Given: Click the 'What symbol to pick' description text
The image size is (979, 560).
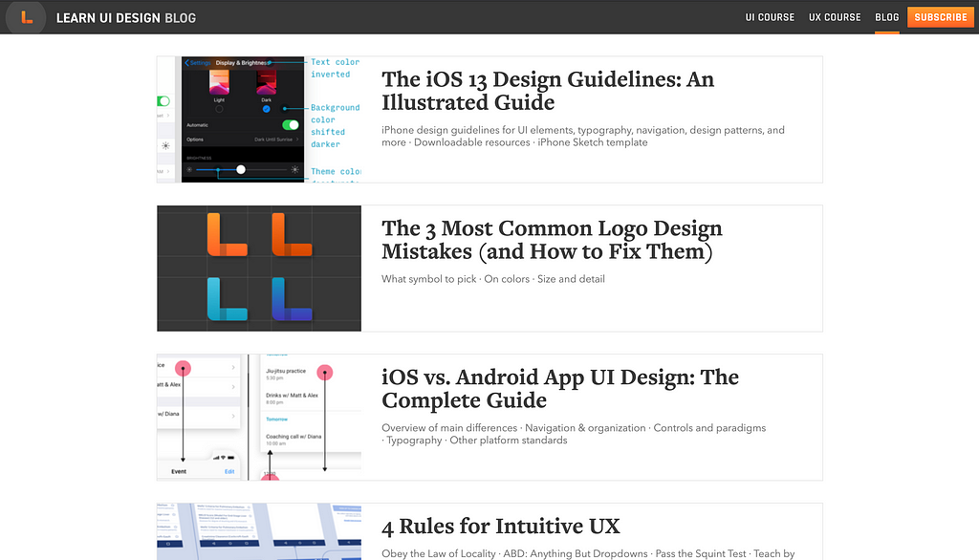Looking at the screenshot, I should coord(493,279).
